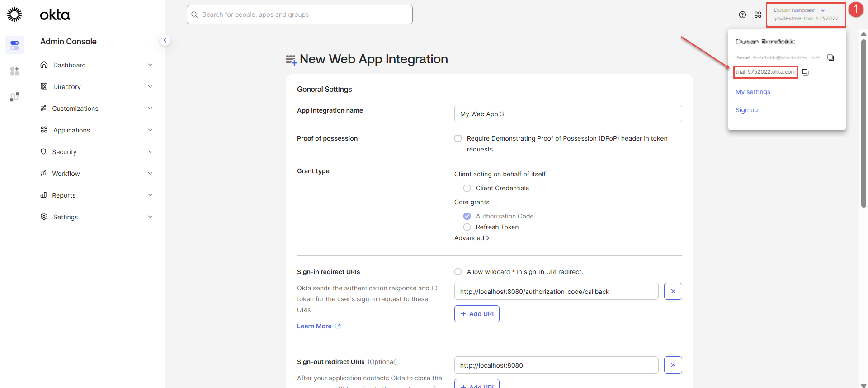Screen dimensions: 868x388
Task: Open My settings from user menu
Action: coord(753,92)
